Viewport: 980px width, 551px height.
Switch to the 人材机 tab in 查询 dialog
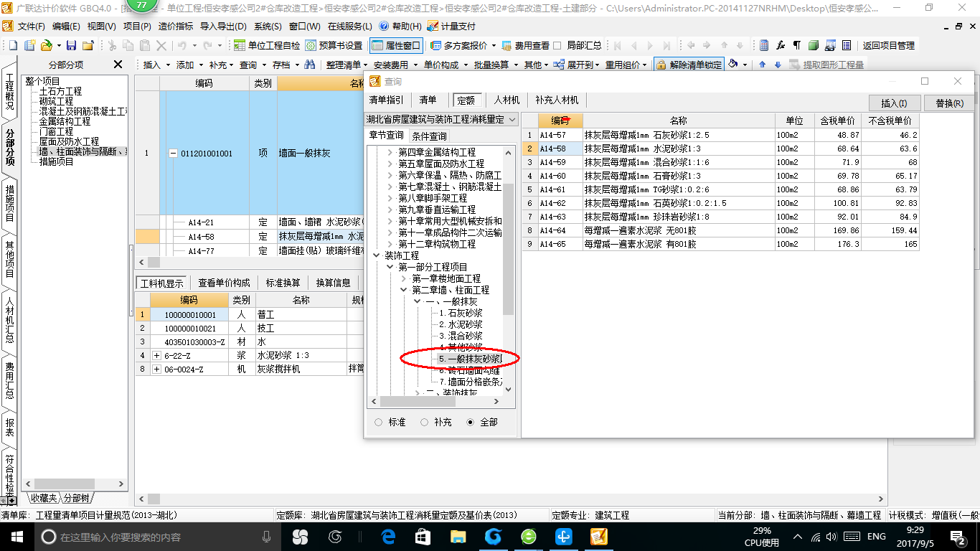(x=507, y=100)
